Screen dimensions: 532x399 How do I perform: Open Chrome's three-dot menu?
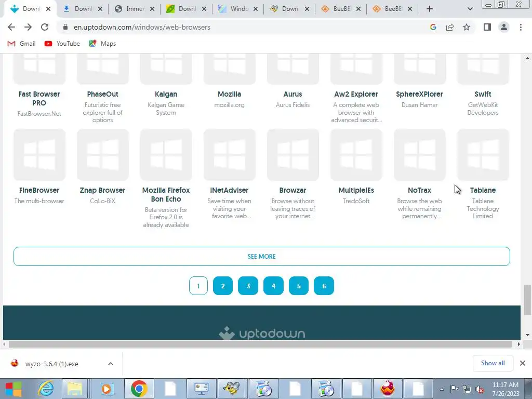click(521, 27)
